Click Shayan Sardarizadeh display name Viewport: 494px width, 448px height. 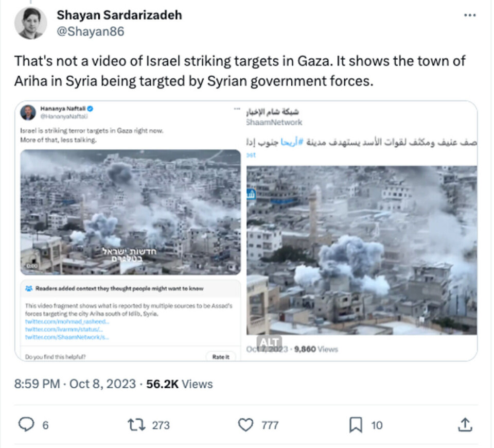119,15
